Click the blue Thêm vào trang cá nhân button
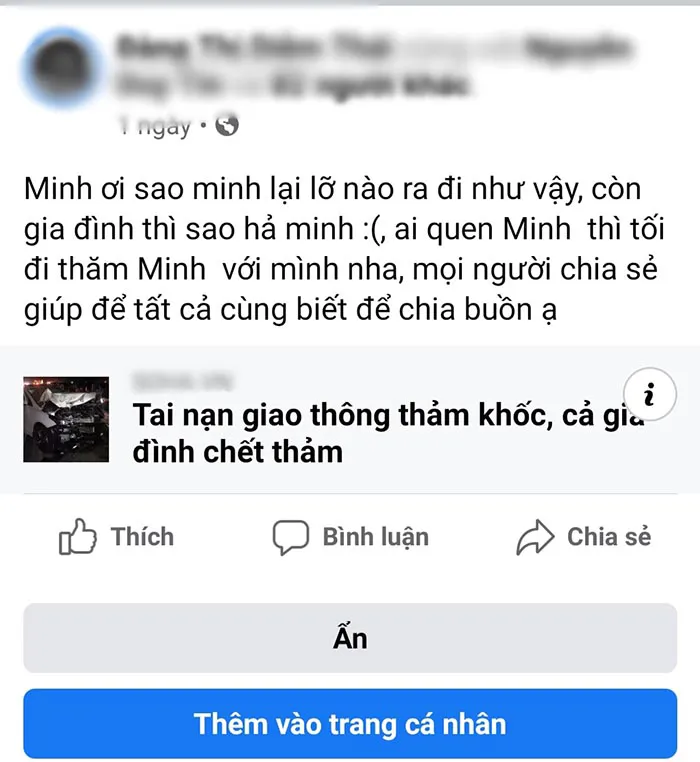Image resolution: width=700 pixels, height=762 pixels. pos(350,723)
